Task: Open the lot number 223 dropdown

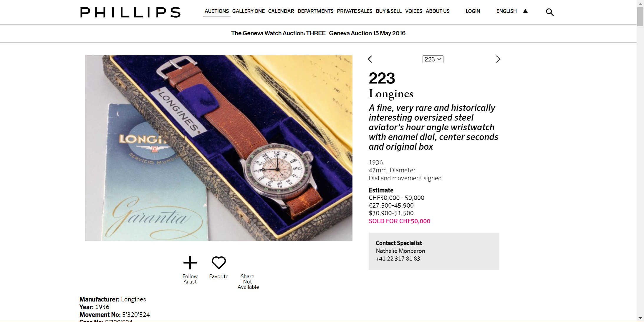Action: tap(433, 59)
